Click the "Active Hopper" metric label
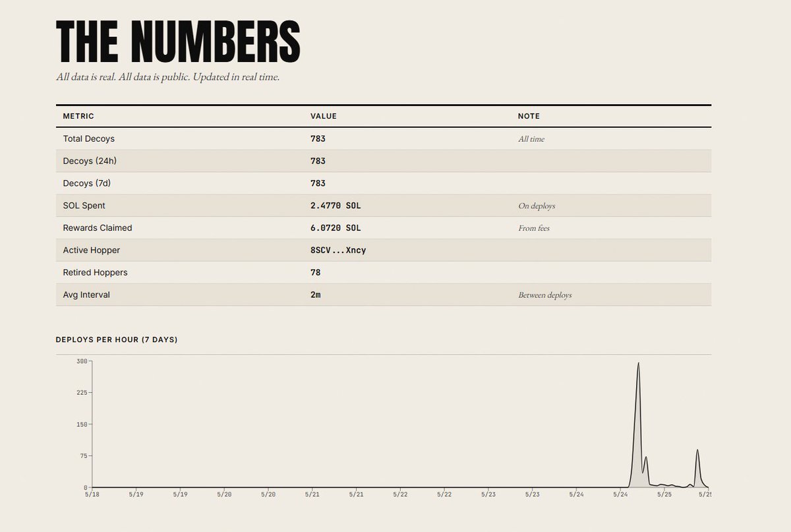This screenshot has width=791, height=532. tap(92, 251)
